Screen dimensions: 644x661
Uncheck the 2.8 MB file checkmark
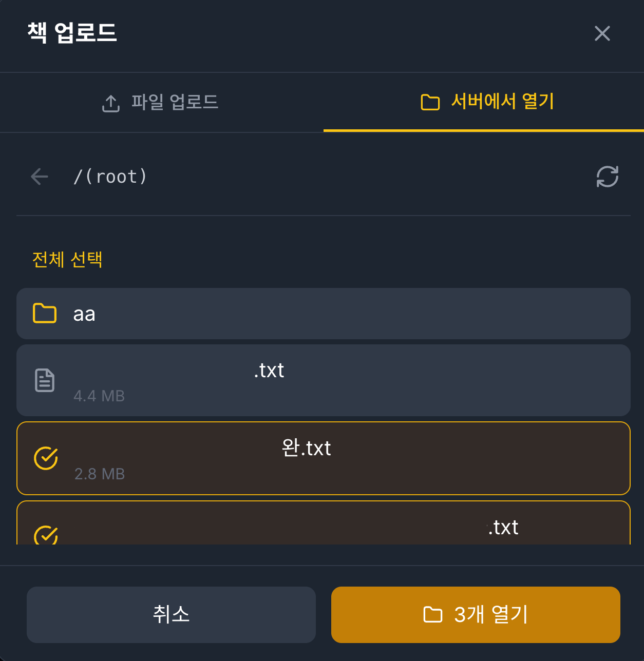[46, 458]
